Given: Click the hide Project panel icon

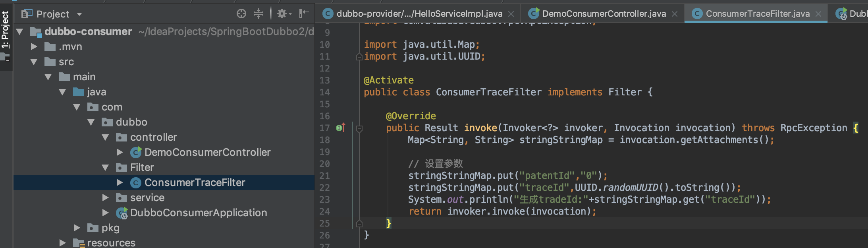Looking at the screenshot, I should coord(304,14).
